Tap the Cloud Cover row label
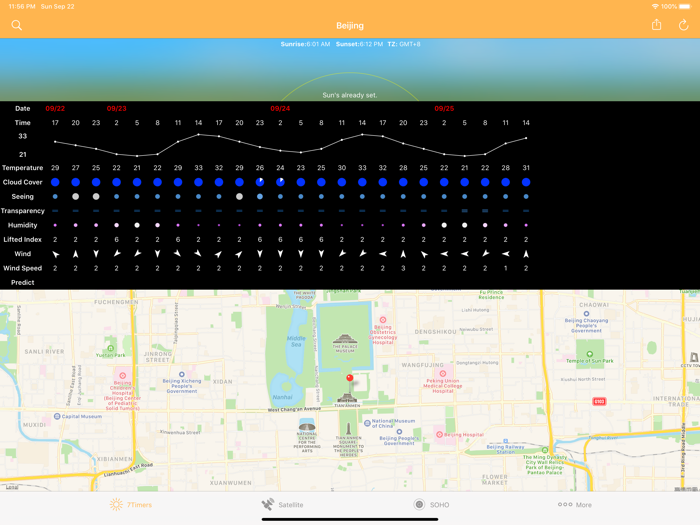700x525 pixels. click(22, 182)
